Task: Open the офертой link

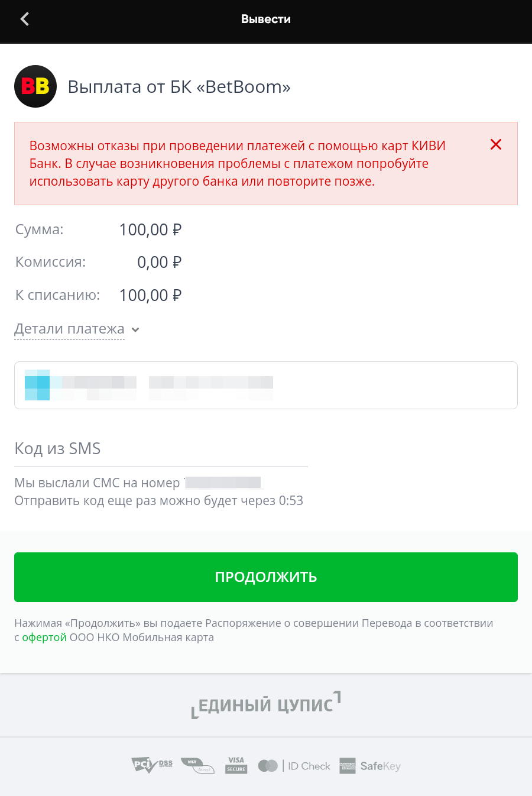Action: [x=44, y=638]
